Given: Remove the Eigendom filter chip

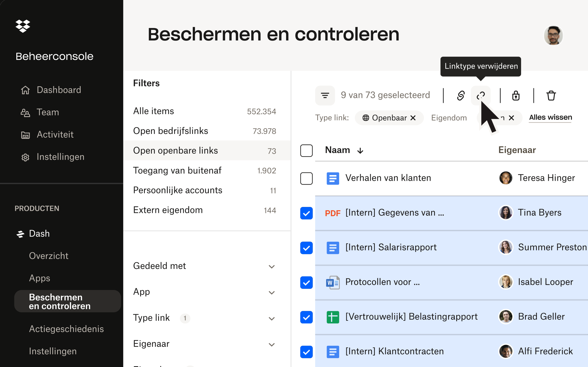Looking at the screenshot, I should [x=512, y=118].
